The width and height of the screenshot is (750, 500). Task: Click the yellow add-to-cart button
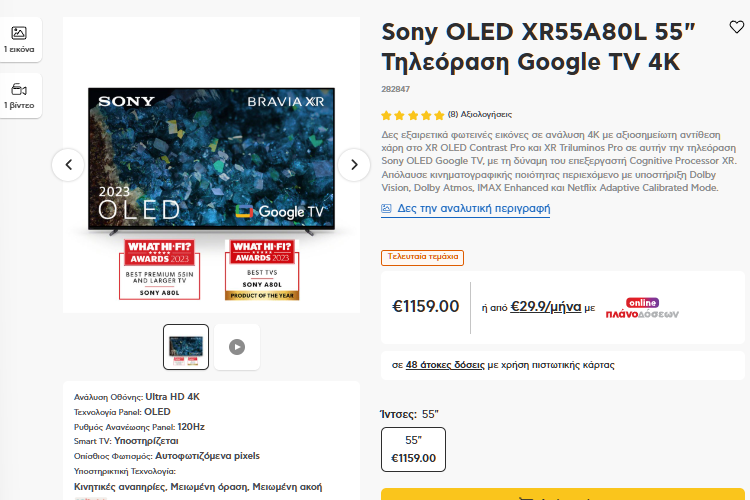pos(563,494)
